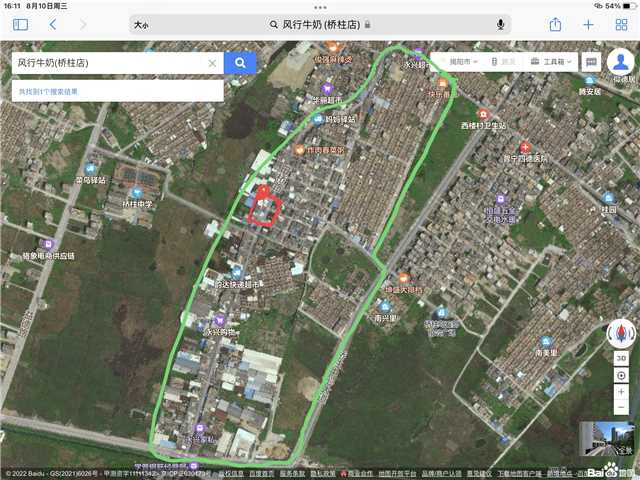This screenshot has height=480, width=640.
Task: Go back with Safari back arrow
Action: tap(52, 24)
